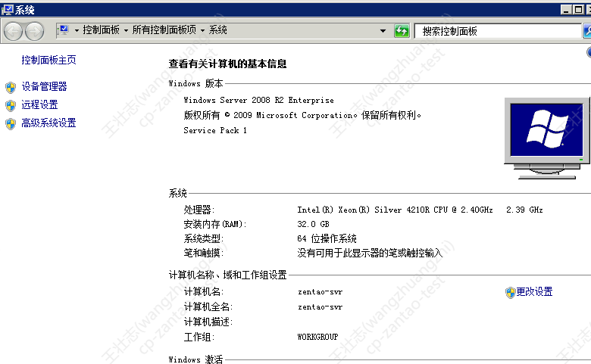Open 控制面板主页 link
This screenshot has width=591, height=364.
pos(48,60)
